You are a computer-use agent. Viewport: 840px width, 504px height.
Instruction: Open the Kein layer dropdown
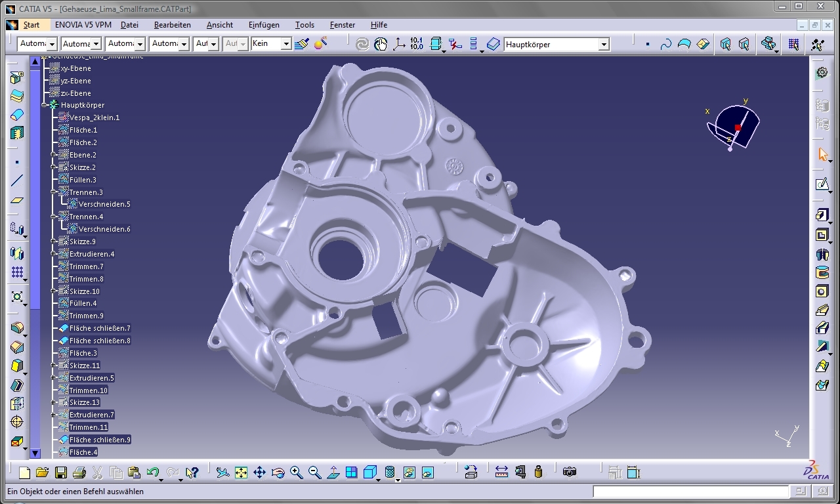pyautogui.click(x=286, y=44)
